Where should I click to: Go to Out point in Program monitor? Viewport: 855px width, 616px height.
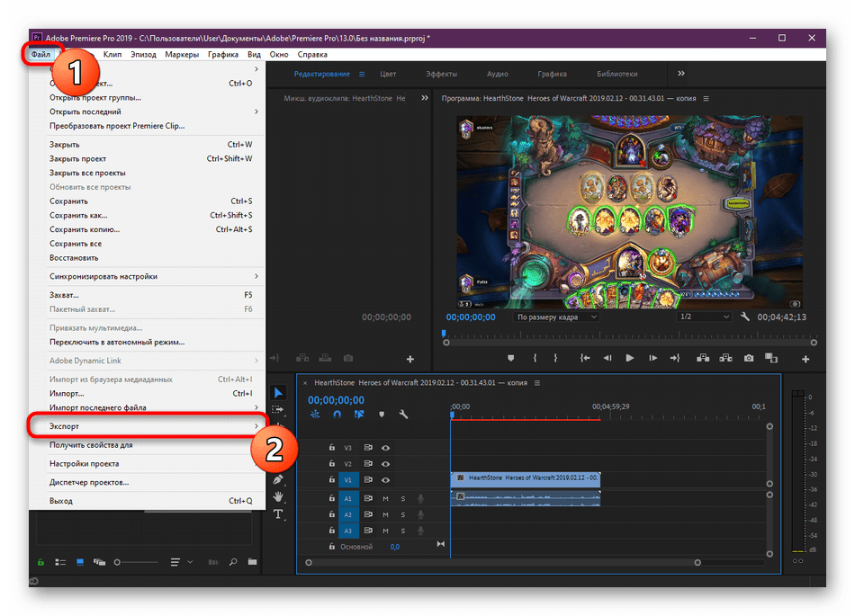[675, 358]
